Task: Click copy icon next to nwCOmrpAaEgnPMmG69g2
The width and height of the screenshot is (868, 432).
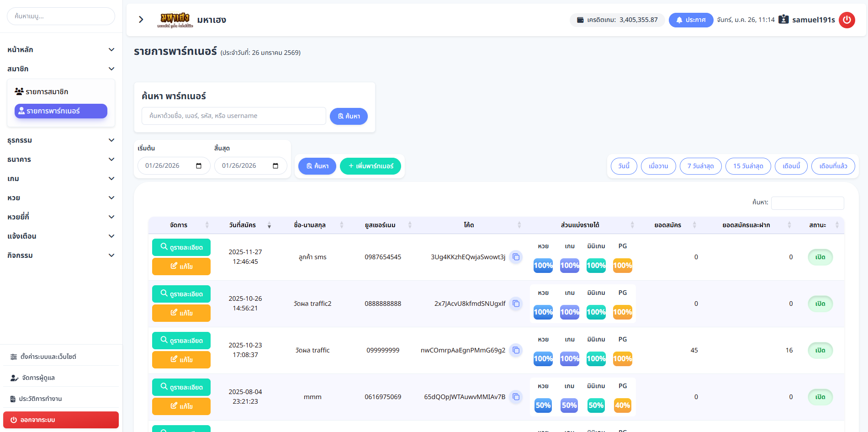Action: click(516, 350)
